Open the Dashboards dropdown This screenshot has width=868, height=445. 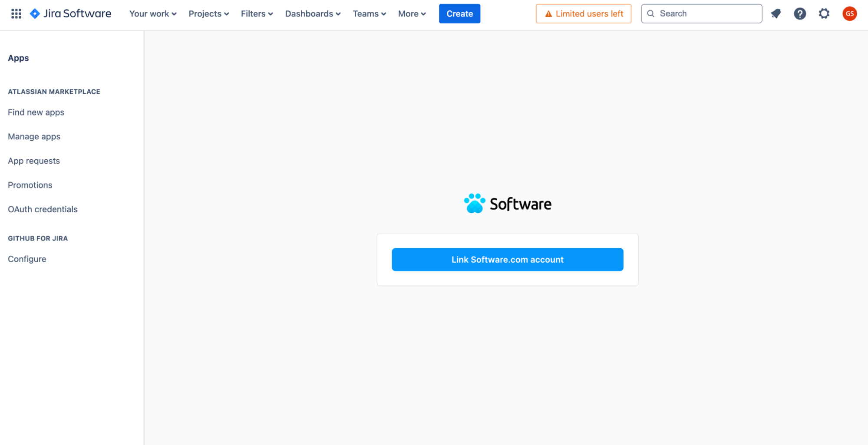(312, 13)
